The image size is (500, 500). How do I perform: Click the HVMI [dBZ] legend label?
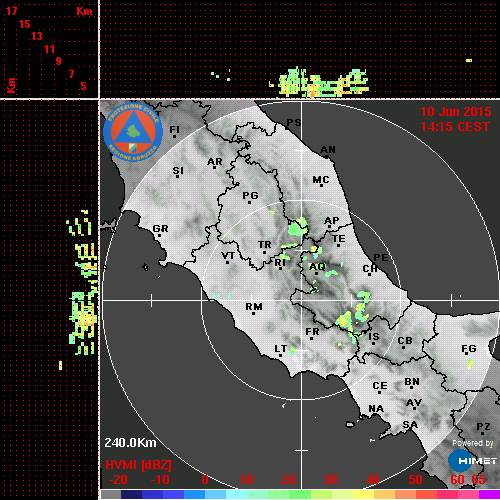click(x=138, y=465)
